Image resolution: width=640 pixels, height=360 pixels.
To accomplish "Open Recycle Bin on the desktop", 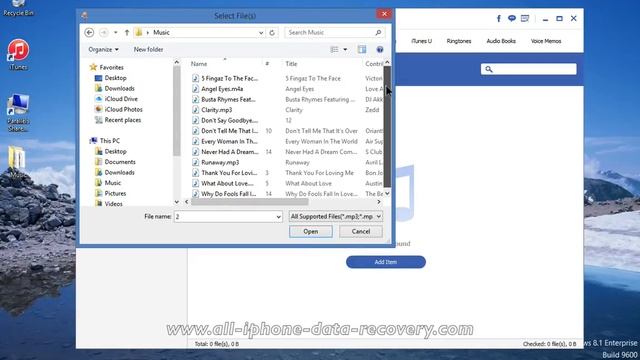I will coord(18,8).
